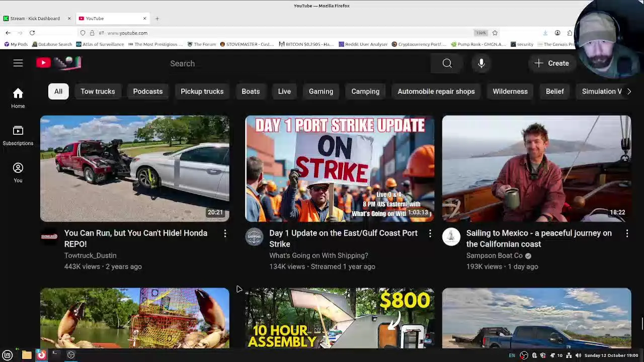The width and height of the screenshot is (644, 362).
Task: Play the crab trap thumbnail video
Action: (135, 318)
